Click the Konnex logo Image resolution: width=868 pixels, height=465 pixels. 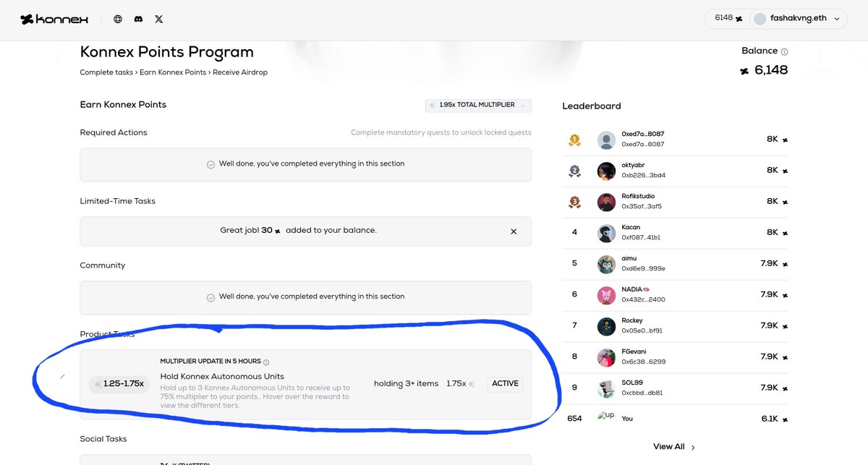point(54,19)
